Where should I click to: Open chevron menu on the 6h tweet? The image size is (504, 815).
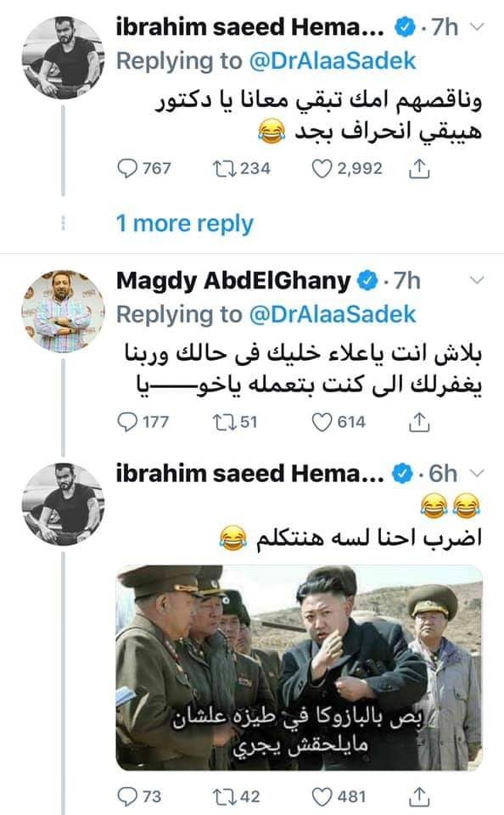tap(477, 474)
